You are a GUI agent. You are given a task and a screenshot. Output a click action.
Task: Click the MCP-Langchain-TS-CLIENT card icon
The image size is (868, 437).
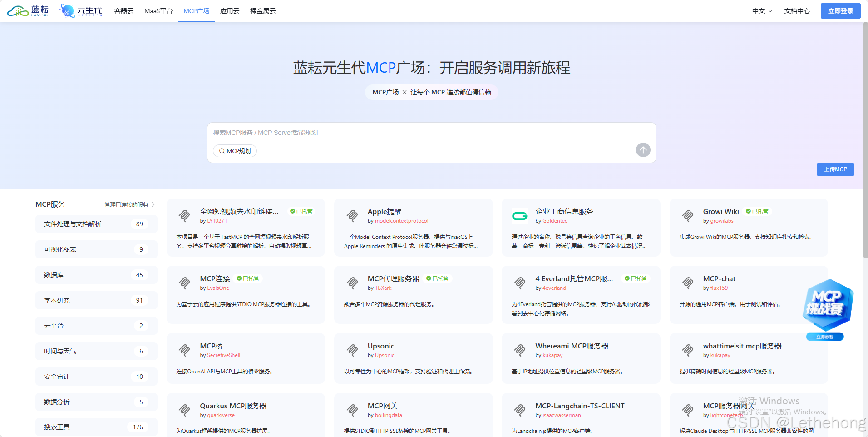coord(520,410)
